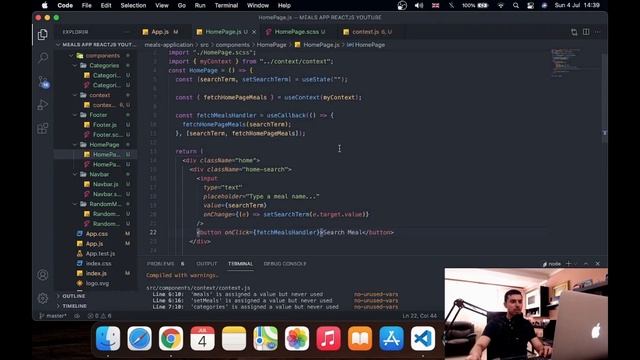The image size is (640, 360).
Task: Click Ln 22, Col 44 status item
Action: point(419,316)
